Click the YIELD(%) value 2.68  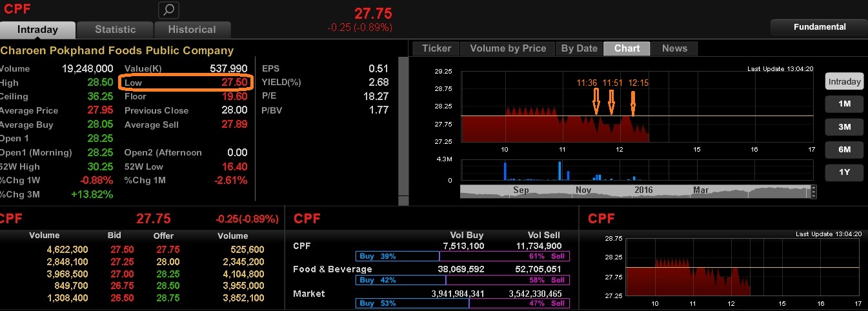(x=378, y=82)
